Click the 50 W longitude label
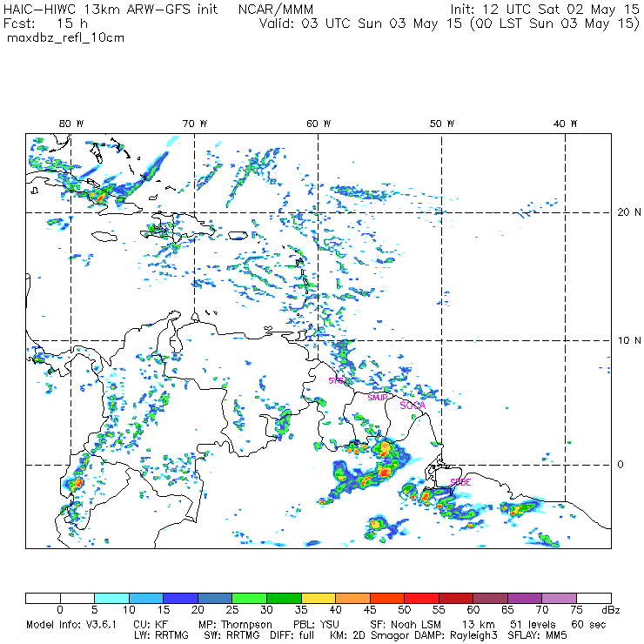Screen dimensions: 644x644 (442, 124)
